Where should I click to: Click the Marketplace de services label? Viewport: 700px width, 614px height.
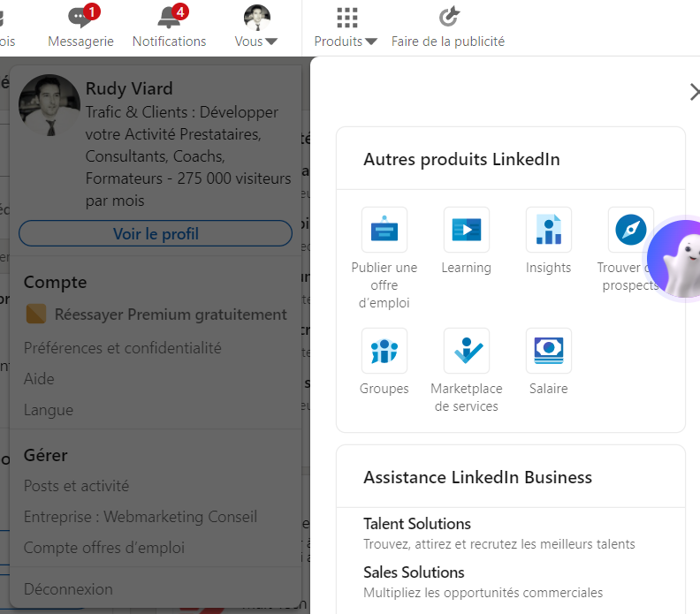(467, 398)
